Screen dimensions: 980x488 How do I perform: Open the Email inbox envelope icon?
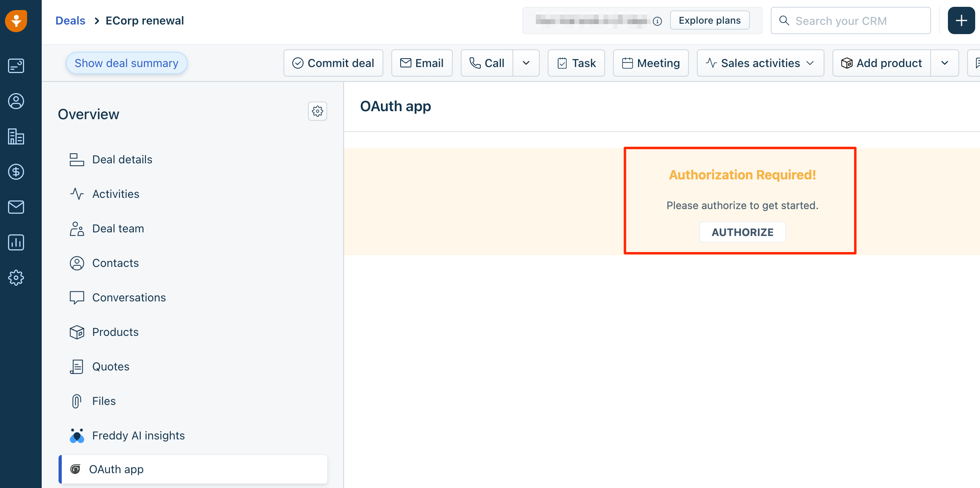16,207
